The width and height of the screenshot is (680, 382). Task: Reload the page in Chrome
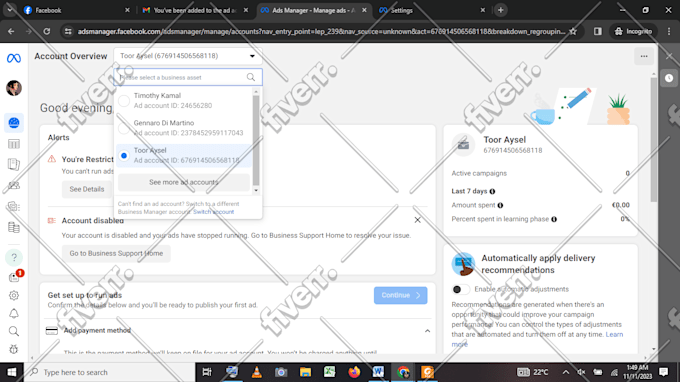(x=47, y=31)
